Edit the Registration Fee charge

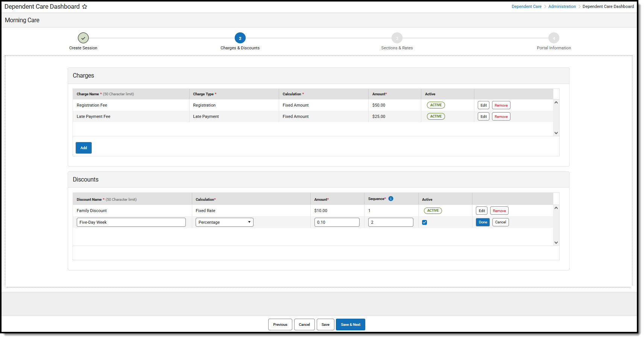(x=483, y=105)
